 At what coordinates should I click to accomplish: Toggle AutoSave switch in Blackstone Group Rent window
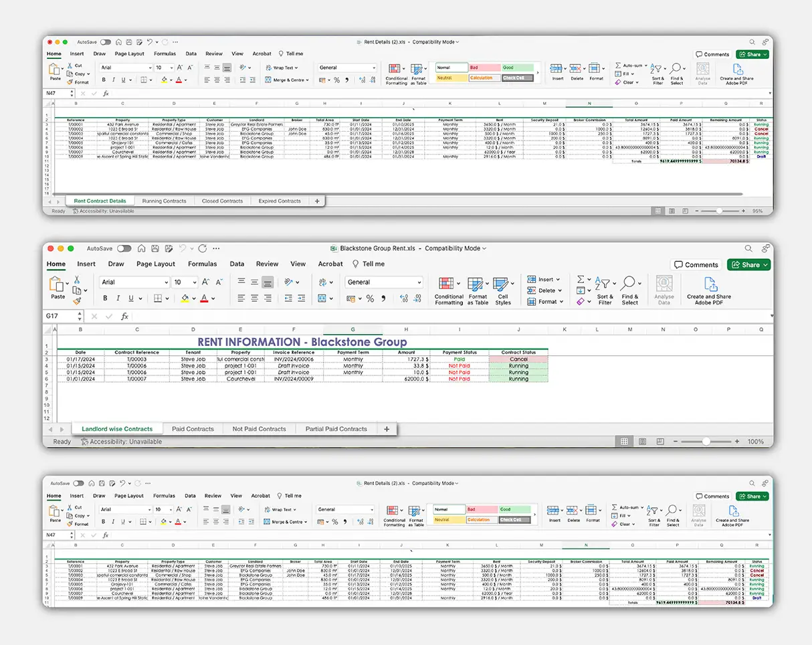coord(124,248)
